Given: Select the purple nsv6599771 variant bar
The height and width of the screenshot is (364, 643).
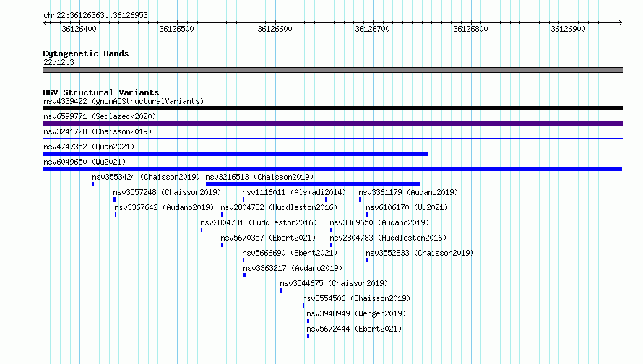Looking at the screenshot, I should [x=332, y=123].
